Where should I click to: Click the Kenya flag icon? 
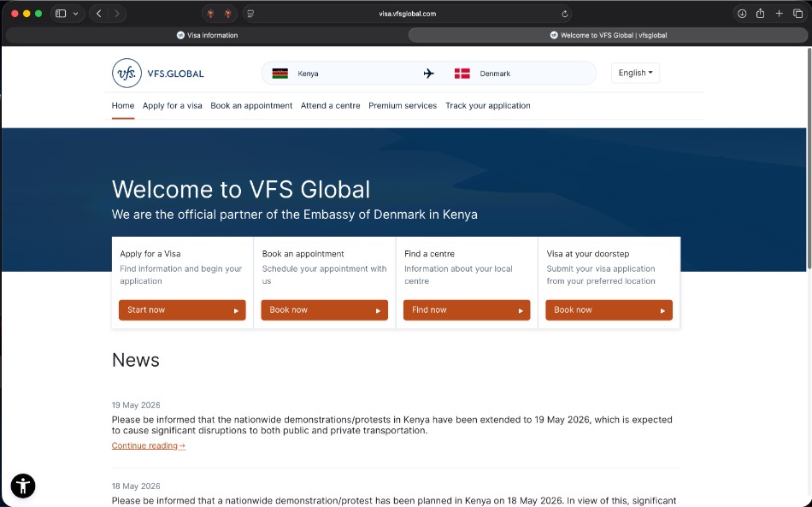[x=280, y=74]
